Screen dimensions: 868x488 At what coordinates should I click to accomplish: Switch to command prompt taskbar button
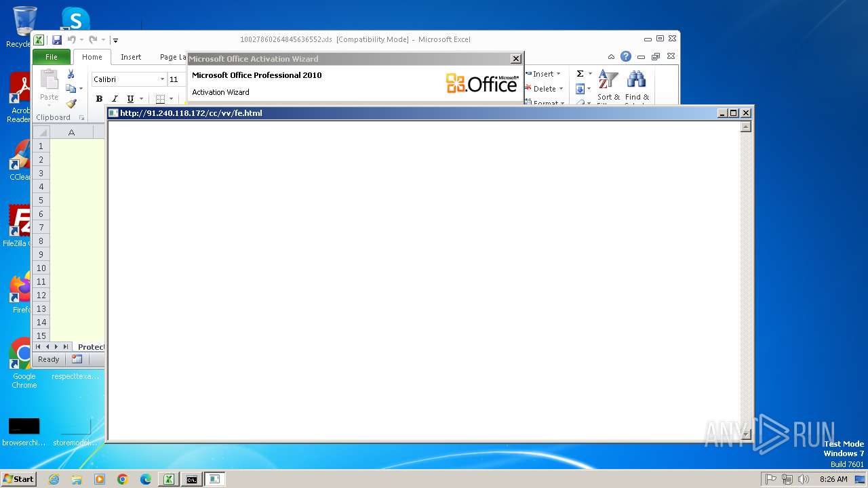[192, 479]
